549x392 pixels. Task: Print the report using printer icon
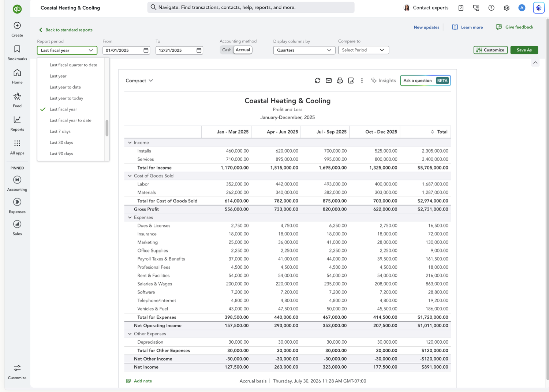pyautogui.click(x=340, y=81)
